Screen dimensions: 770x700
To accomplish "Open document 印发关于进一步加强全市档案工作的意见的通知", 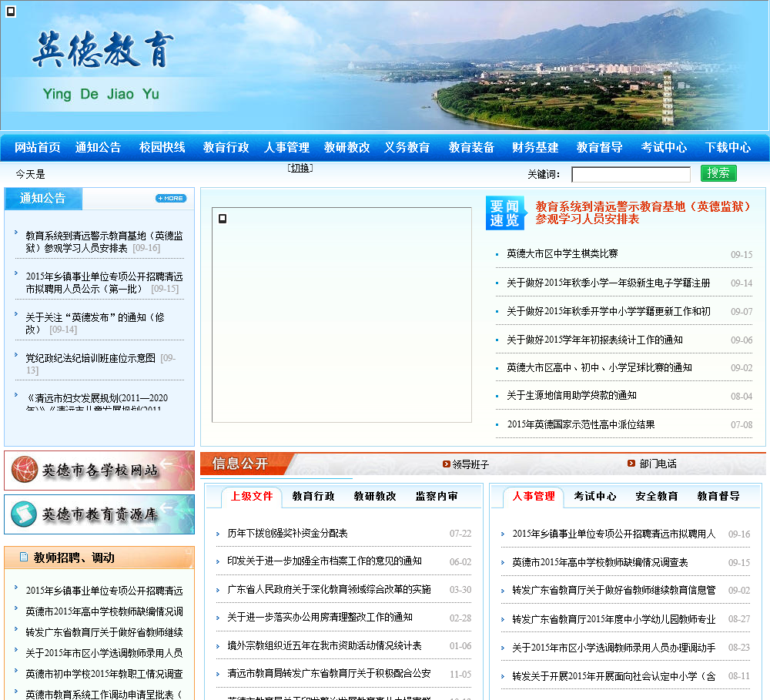I will point(324,561).
